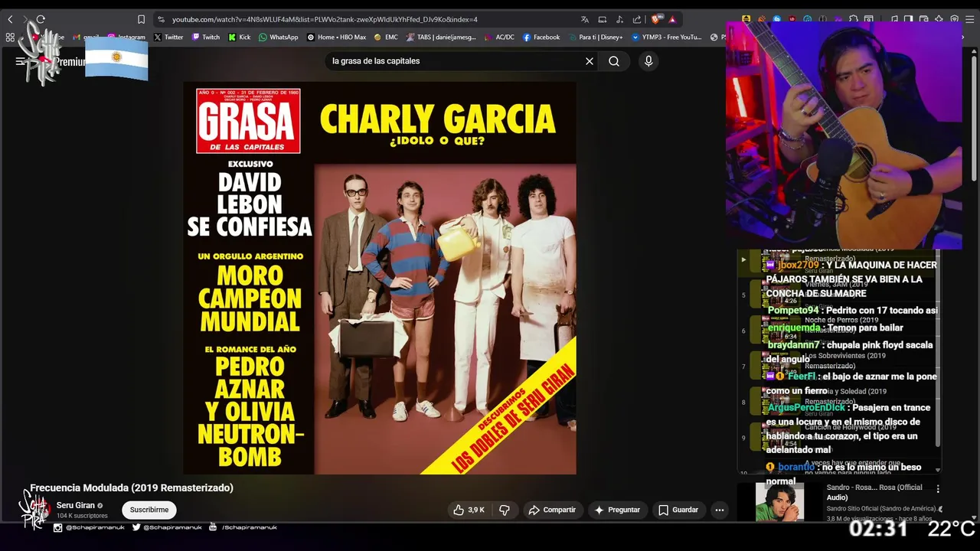The image size is (980, 551).
Task: Click the Seru Giran channel name
Action: (76, 505)
